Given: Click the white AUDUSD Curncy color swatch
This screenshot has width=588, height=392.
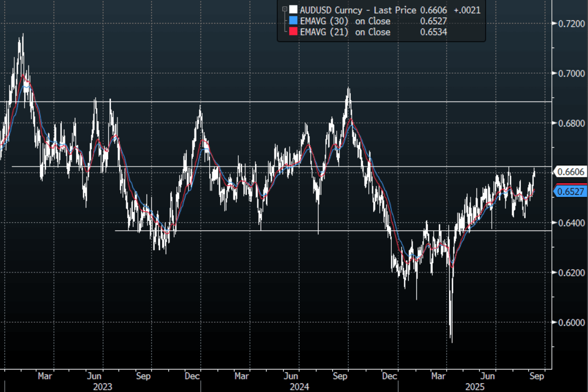Looking at the screenshot, I should coord(294,10).
